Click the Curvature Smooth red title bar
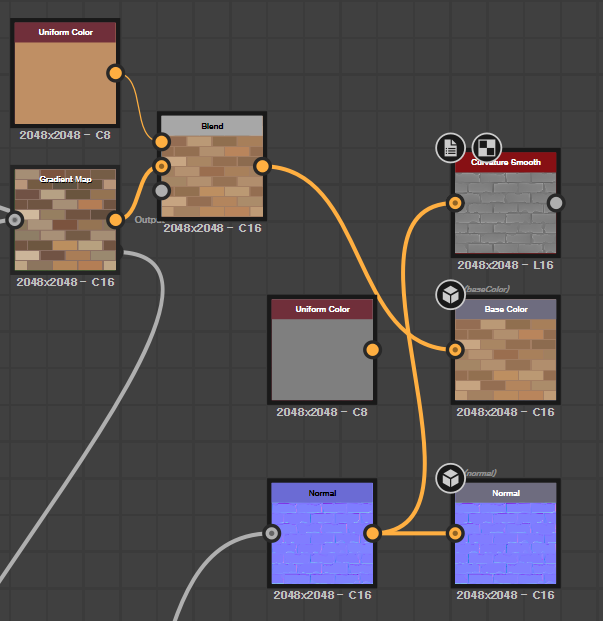Screen dimensions: 603x621 (506, 162)
